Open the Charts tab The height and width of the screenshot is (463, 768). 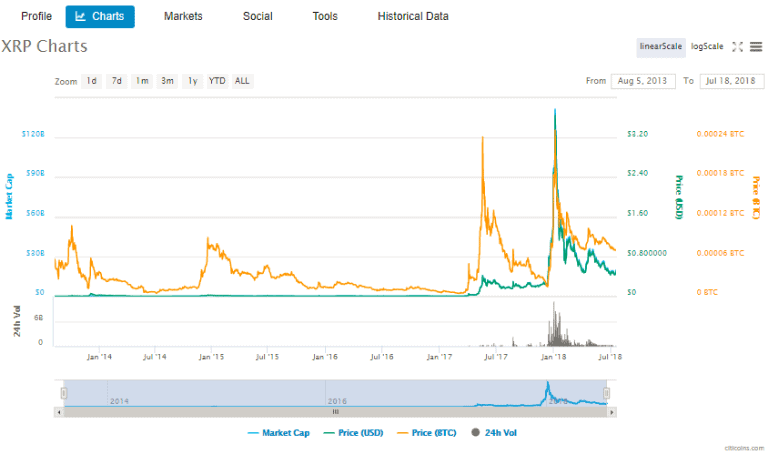100,17
